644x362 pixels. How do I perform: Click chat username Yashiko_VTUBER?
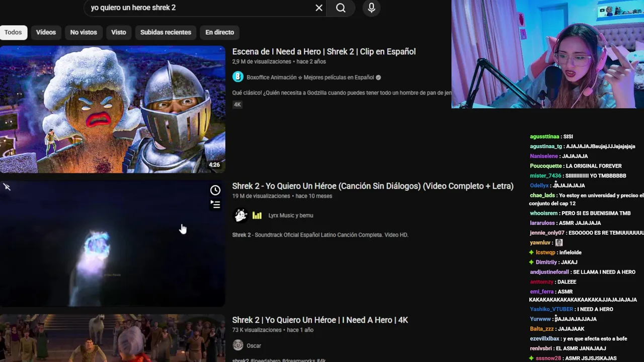pyautogui.click(x=551, y=309)
